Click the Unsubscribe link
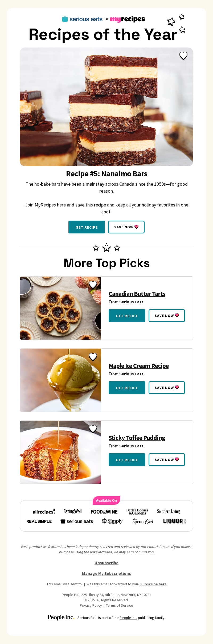The image size is (213, 644). [106, 563]
